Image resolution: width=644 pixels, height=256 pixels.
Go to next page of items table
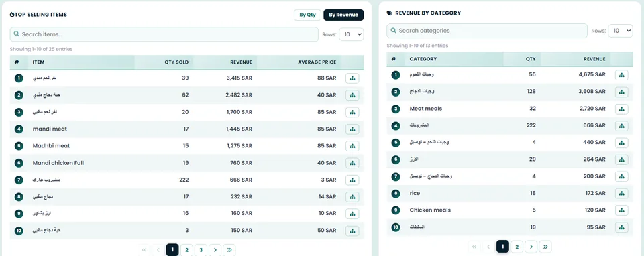(215, 250)
